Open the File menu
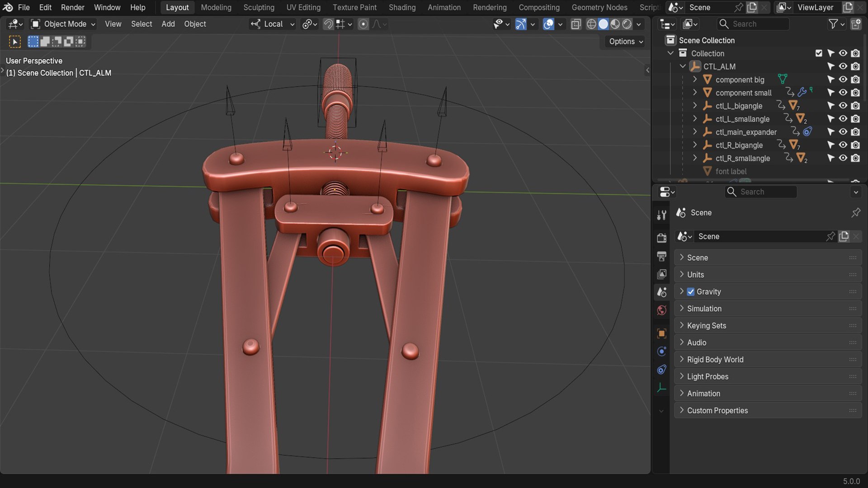The image size is (868, 488). (24, 7)
